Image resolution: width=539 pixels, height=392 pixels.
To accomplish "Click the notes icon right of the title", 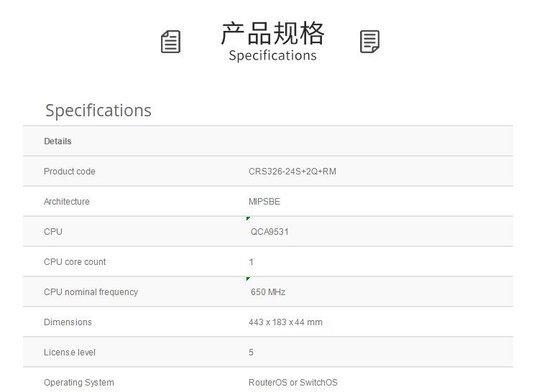I will (369, 42).
